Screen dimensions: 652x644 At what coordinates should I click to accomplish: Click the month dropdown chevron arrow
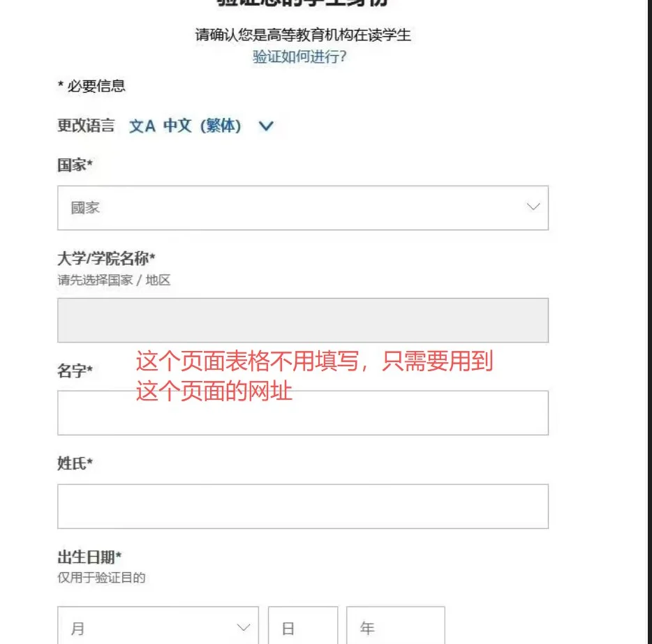click(x=244, y=627)
